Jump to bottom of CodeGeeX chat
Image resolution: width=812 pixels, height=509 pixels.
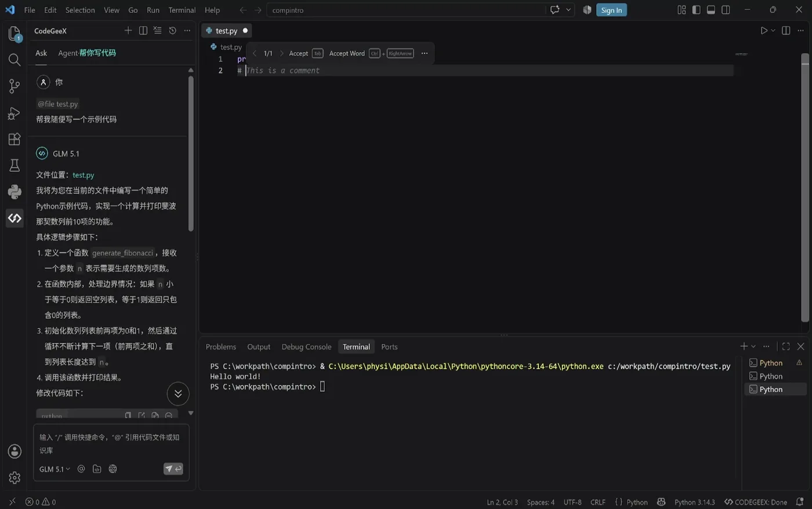(178, 394)
